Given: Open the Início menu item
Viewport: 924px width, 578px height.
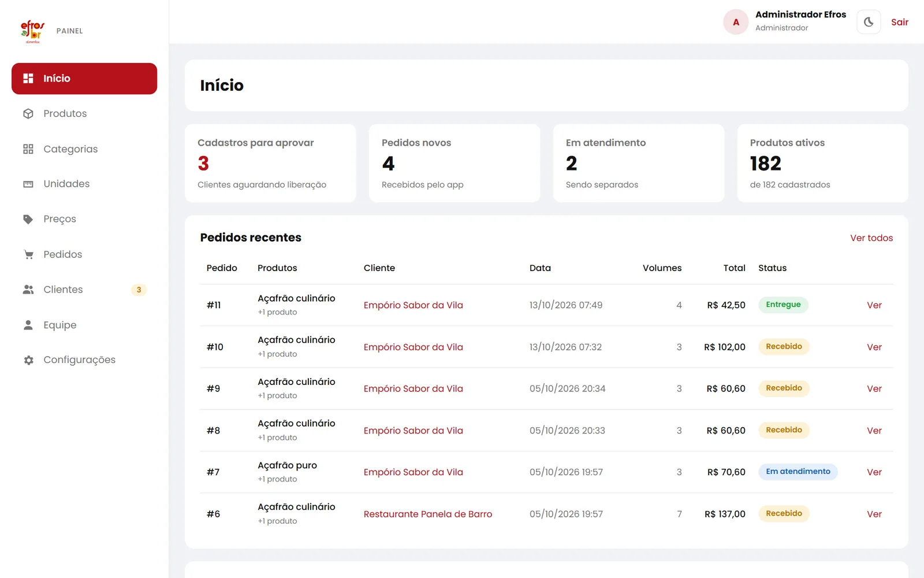Looking at the screenshot, I should pyautogui.click(x=84, y=79).
